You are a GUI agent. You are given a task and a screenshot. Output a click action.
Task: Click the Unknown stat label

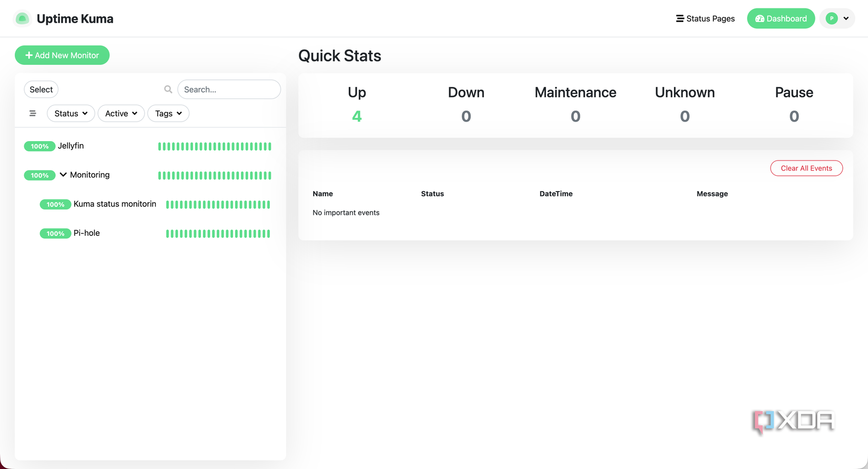[x=685, y=93]
